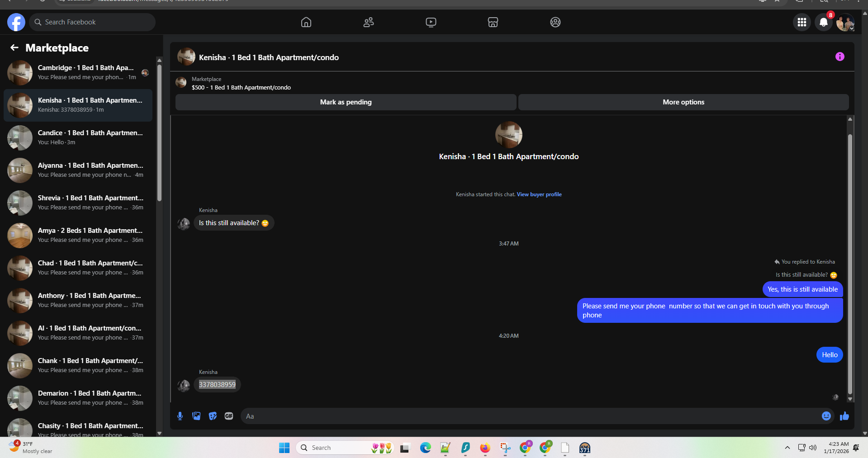Open the Anthony conversation
The width and height of the screenshot is (868, 458).
[x=78, y=300]
